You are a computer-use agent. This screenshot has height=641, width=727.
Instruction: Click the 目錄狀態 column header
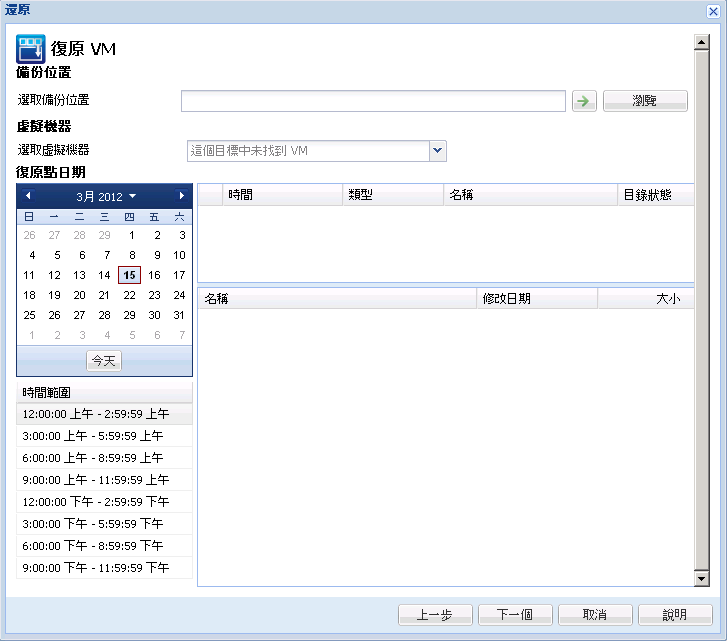point(656,195)
